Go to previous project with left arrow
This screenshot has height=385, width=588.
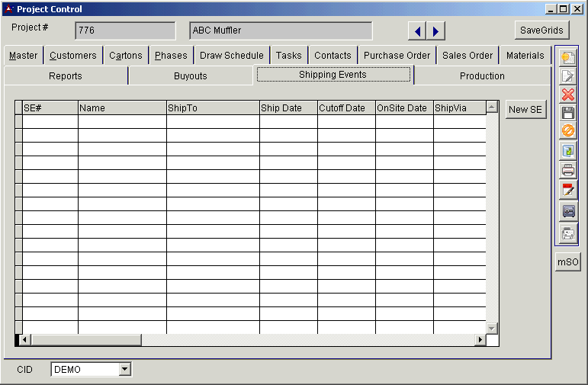click(417, 31)
